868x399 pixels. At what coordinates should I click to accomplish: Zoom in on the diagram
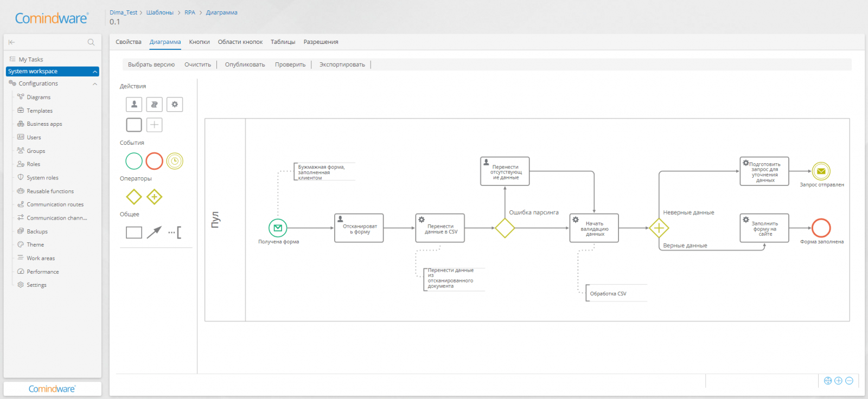click(838, 381)
